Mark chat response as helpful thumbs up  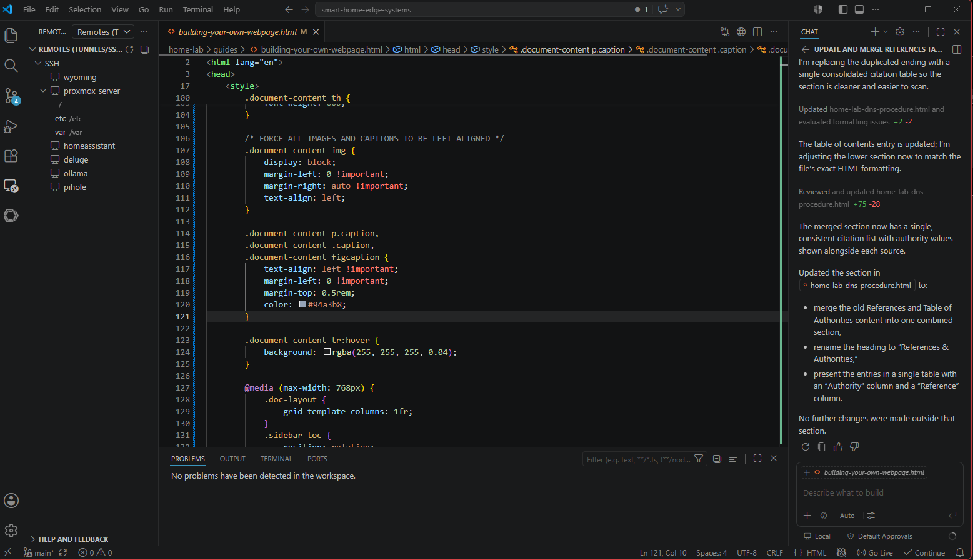coord(838,447)
